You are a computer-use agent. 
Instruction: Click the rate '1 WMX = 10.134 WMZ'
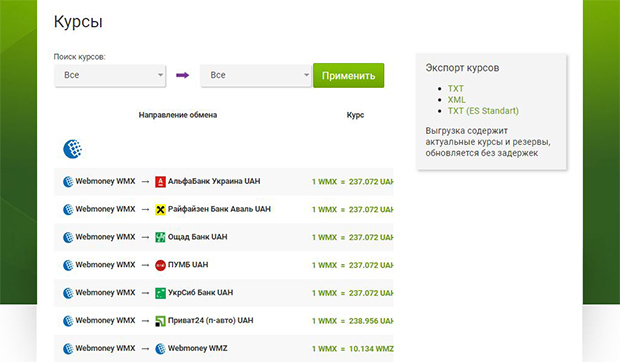[x=352, y=349]
